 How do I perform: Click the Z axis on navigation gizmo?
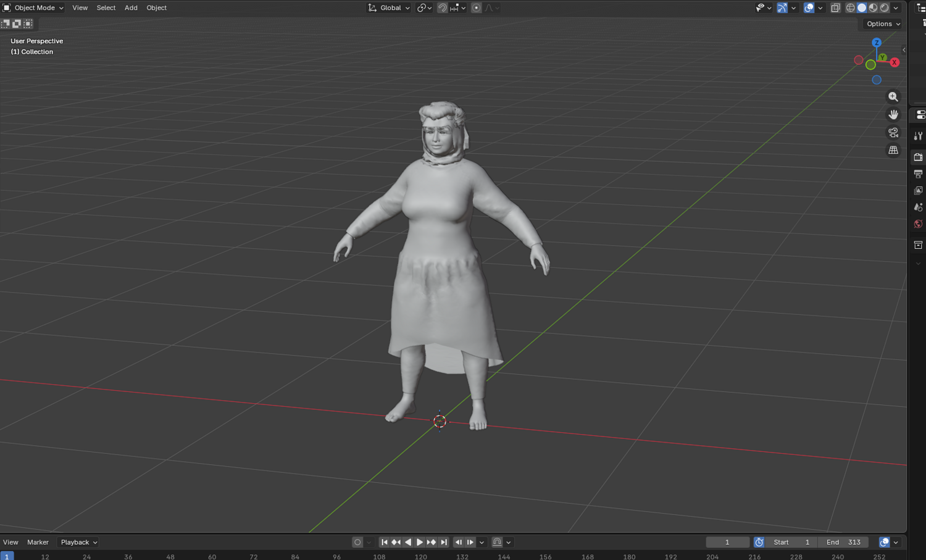tap(877, 43)
